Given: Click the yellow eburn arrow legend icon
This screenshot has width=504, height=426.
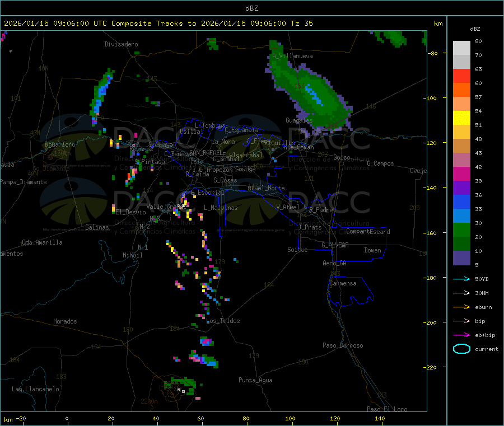Looking at the screenshot, I should pos(461,307).
